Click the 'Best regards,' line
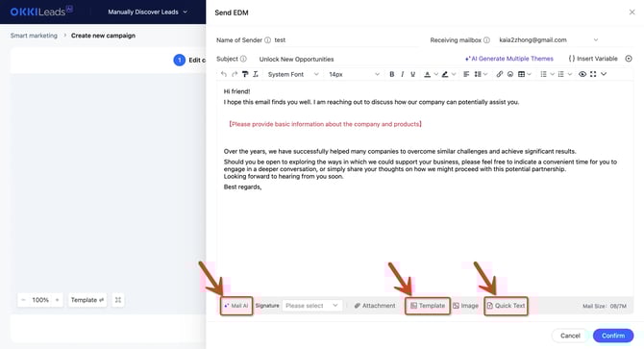The image size is (644, 349). click(x=243, y=187)
